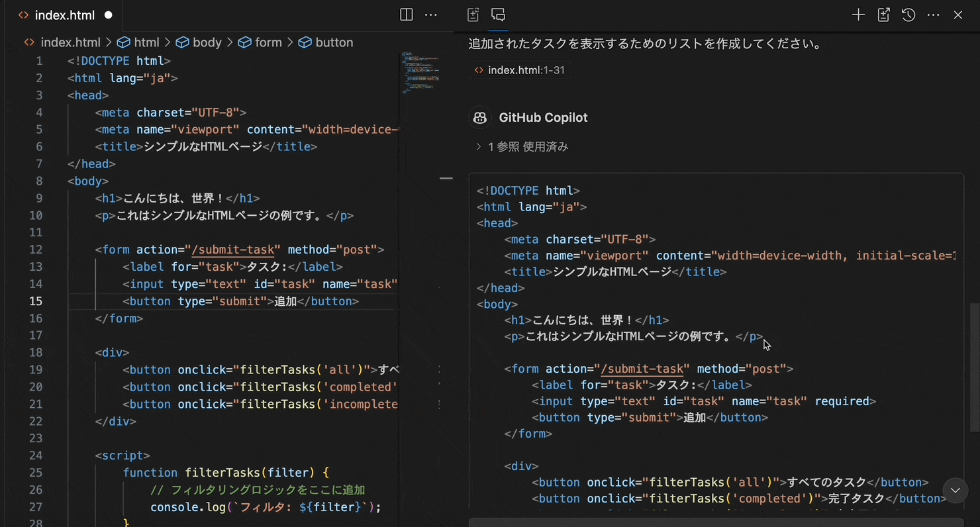Click 'function filterTasks(filter)' on line 25
Viewport: 980px width, 527px height.
click(219, 473)
